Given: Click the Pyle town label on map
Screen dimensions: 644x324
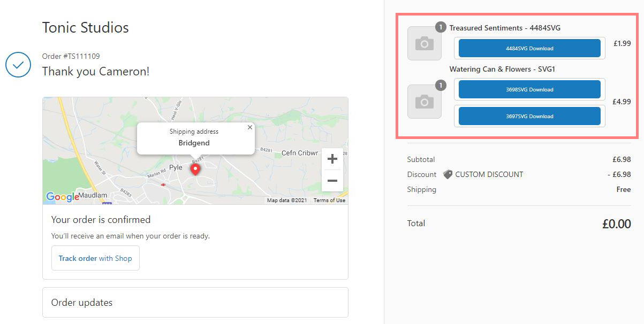Looking at the screenshot, I should tap(176, 167).
